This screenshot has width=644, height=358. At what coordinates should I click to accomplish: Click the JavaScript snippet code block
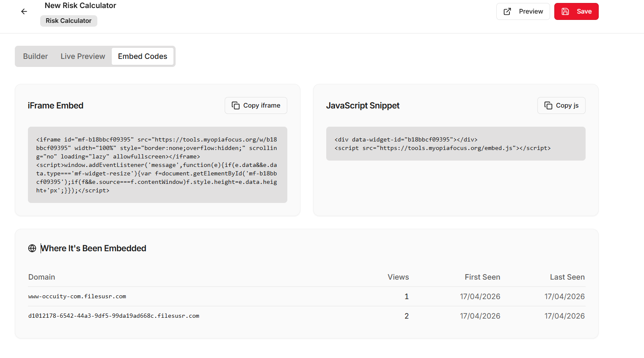click(x=456, y=144)
